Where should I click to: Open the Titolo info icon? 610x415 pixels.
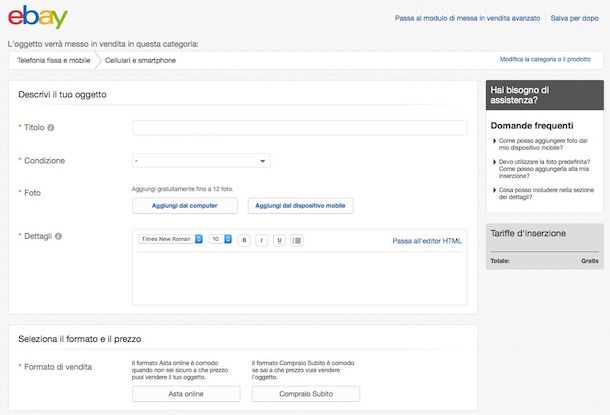click(x=51, y=128)
